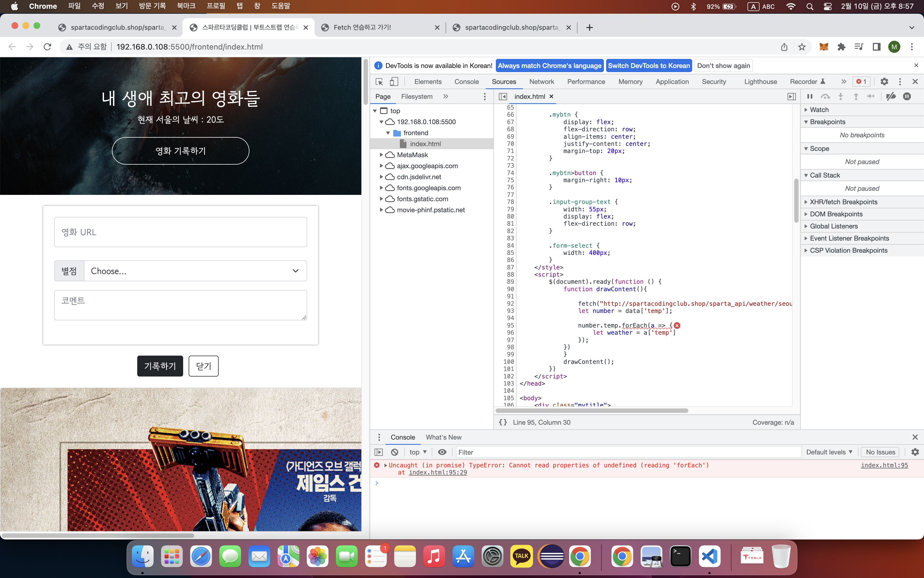This screenshot has width=924, height=578.
Task: Click the red error count badge
Action: pyautogui.click(x=861, y=81)
